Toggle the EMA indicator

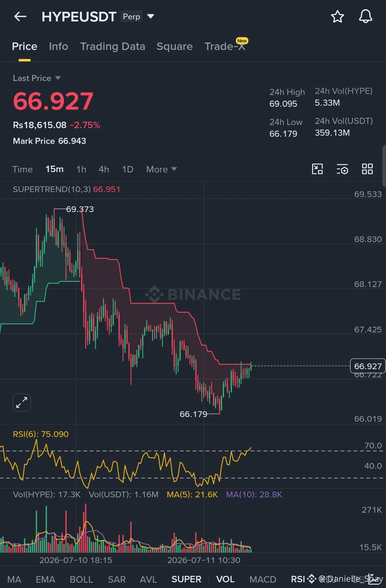(45, 579)
